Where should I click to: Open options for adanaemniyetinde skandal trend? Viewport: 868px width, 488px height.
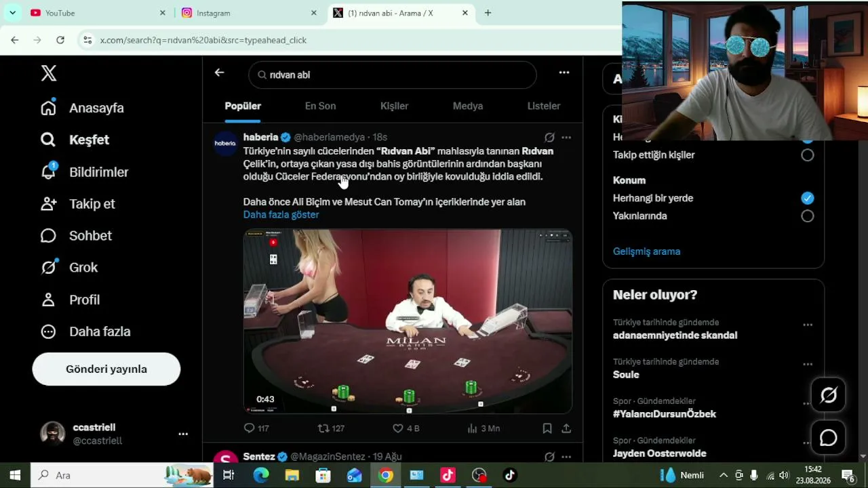pos(808,325)
